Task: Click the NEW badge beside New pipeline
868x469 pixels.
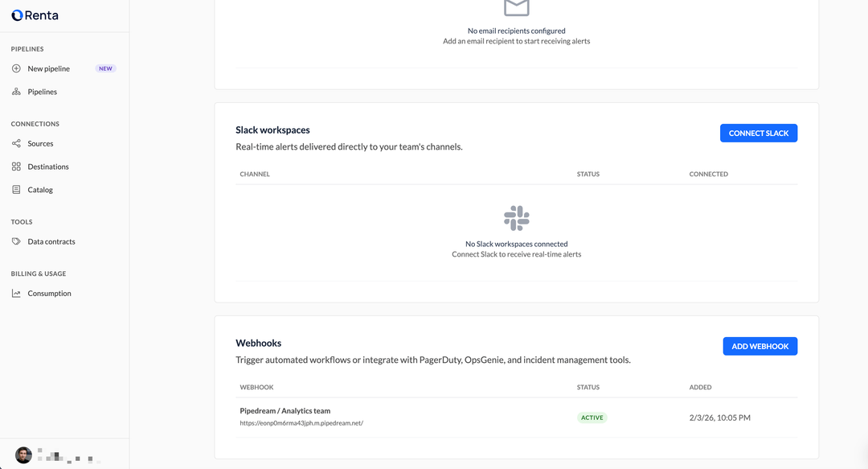Action: [x=105, y=68]
